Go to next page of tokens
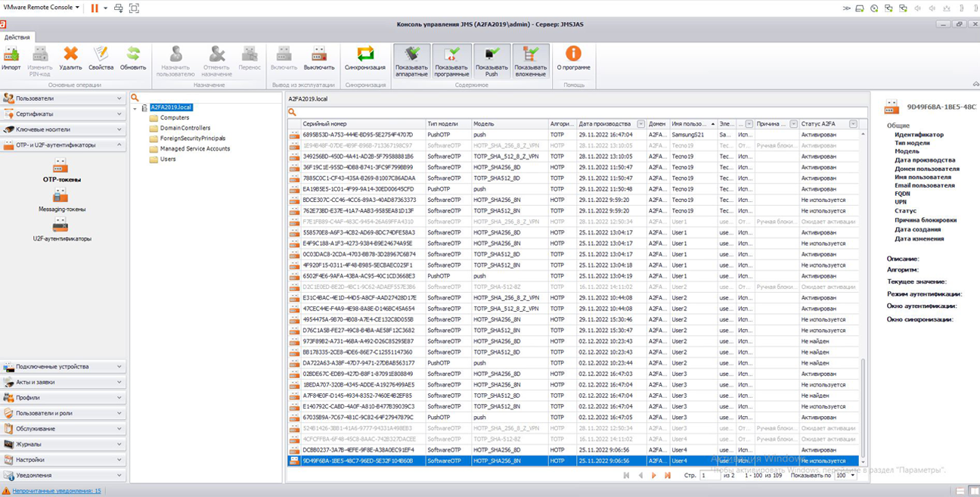The width and height of the screenshot is (980, 497). coord(654,475)
